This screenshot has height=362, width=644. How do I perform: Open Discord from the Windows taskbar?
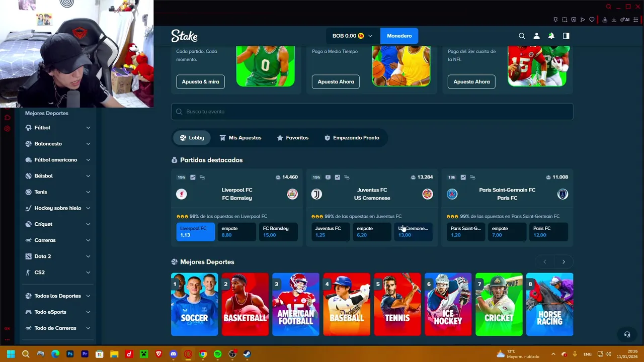pos(174,354)
